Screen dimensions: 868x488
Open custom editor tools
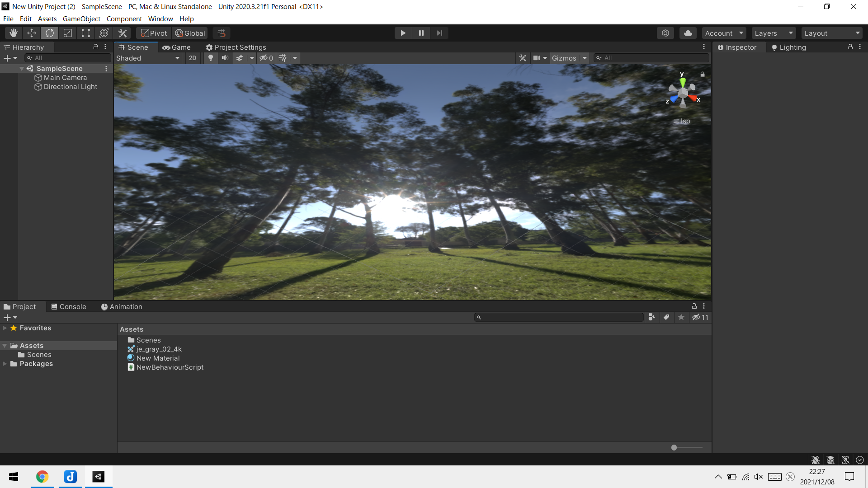tap(123, 33)
